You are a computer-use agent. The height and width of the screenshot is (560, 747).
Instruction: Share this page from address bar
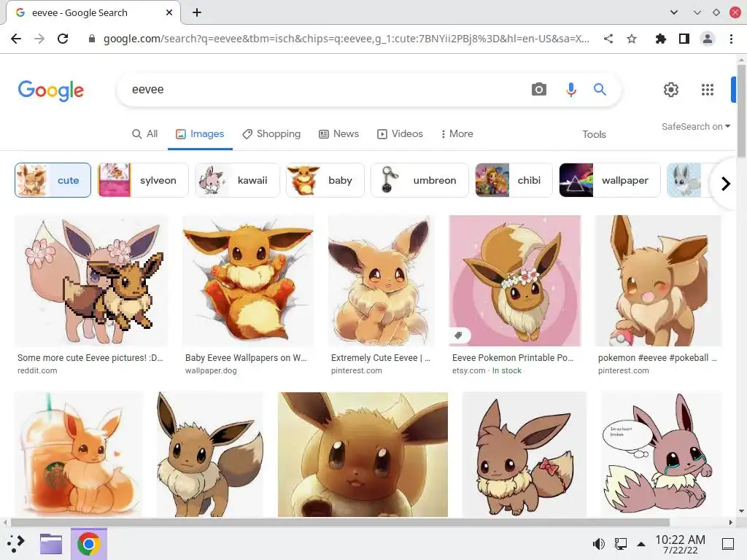point(608,39)
